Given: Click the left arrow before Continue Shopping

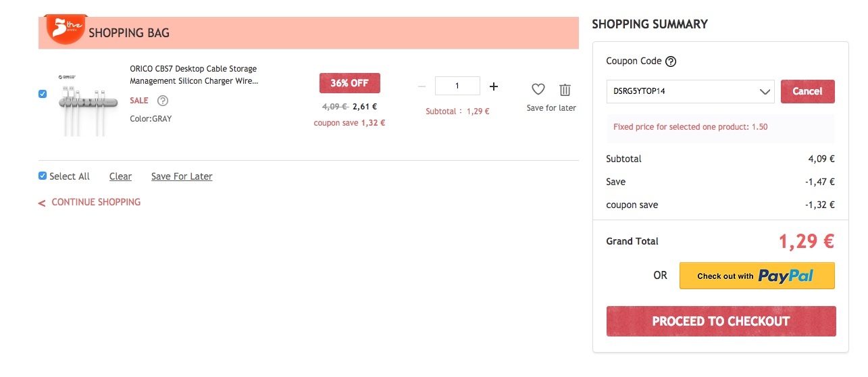Looking at the screenshot, I should [x=42, y=203].
